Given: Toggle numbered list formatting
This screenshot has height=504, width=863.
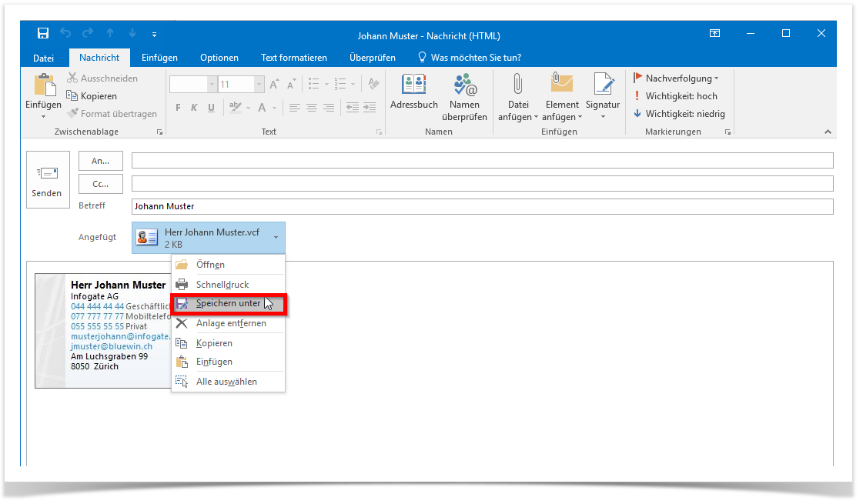Looking at the screenshot, I should pyautogui.click(x=340, y=84).
